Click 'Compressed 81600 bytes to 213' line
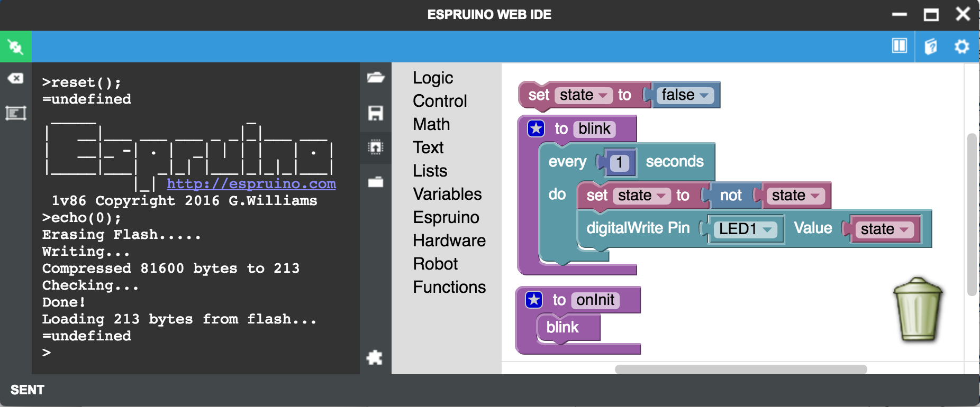 171,269
